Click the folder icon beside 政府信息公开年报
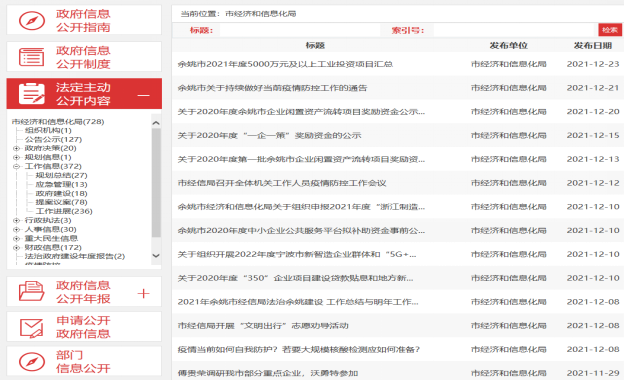 pos(31,291)
